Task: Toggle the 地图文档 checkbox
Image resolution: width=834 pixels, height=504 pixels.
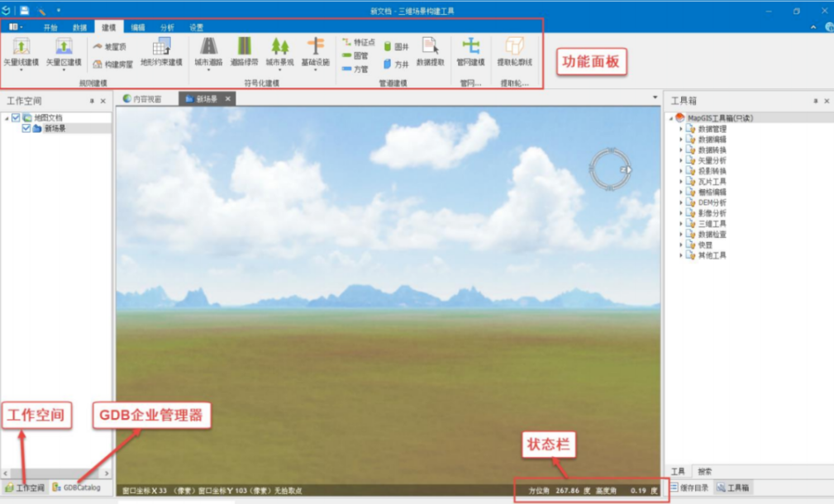Action: [16, 118]
